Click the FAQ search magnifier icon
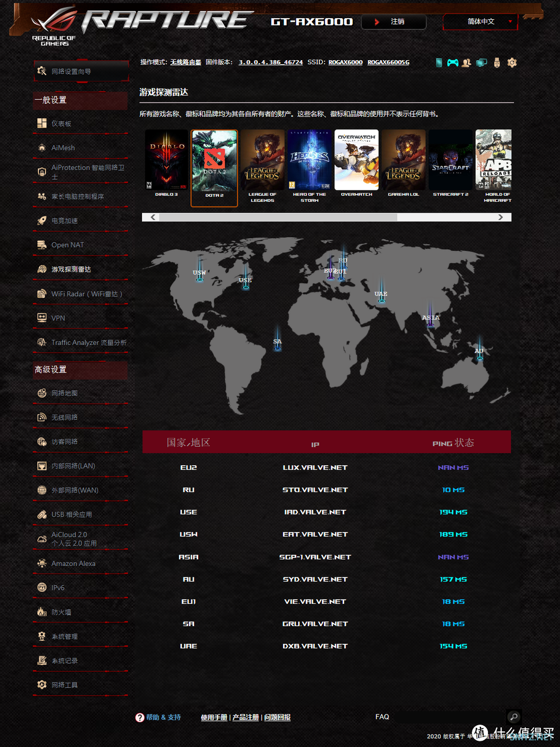Image resolution: width=560 pixels, height=747 pixels. 513,717
